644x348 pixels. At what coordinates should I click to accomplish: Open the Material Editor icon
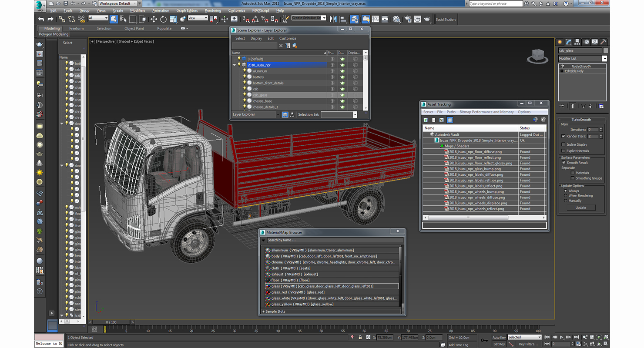point(396,19)
